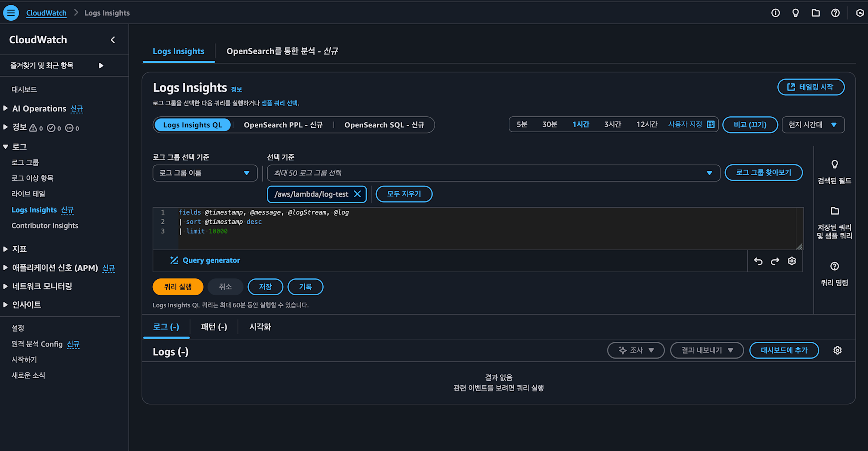
Task: Open the 현지 시간대 timezone dropdown
Action: tap(813, 125)
